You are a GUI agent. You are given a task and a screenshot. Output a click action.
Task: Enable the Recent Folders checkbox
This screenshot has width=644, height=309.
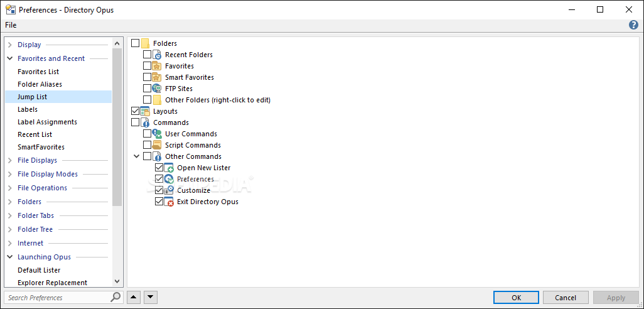[x=148, y=55]
